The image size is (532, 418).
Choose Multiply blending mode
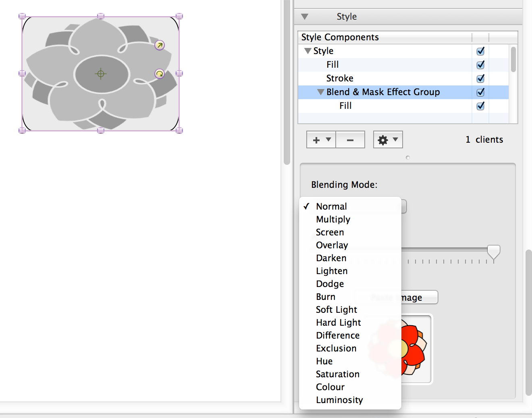(x=350, y=219)
